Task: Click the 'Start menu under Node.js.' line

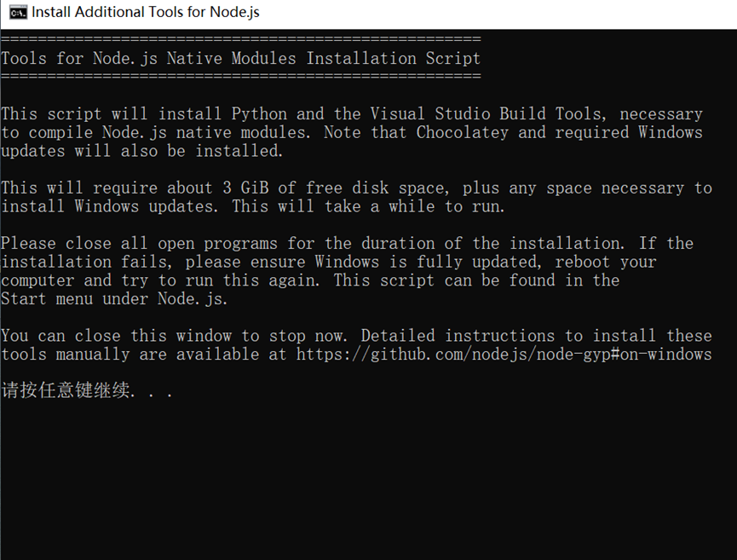Action: pyautogui.click(x=115, y=299)
